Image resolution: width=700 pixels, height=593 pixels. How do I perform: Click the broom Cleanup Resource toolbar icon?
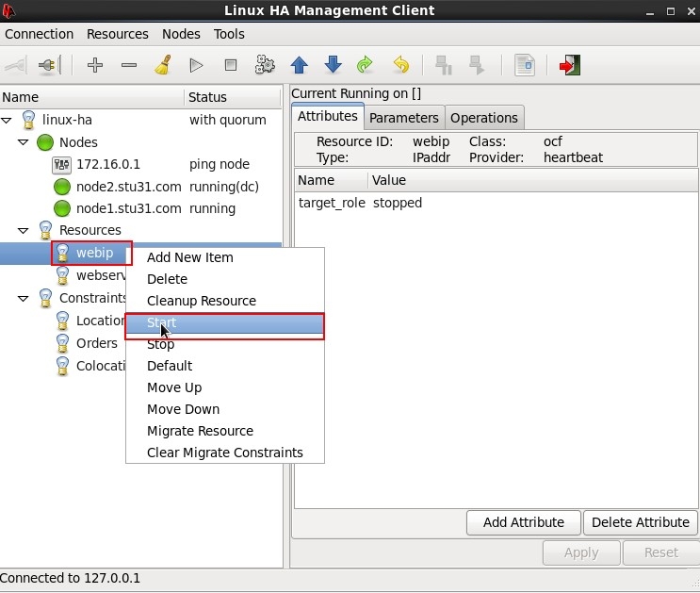163,65
